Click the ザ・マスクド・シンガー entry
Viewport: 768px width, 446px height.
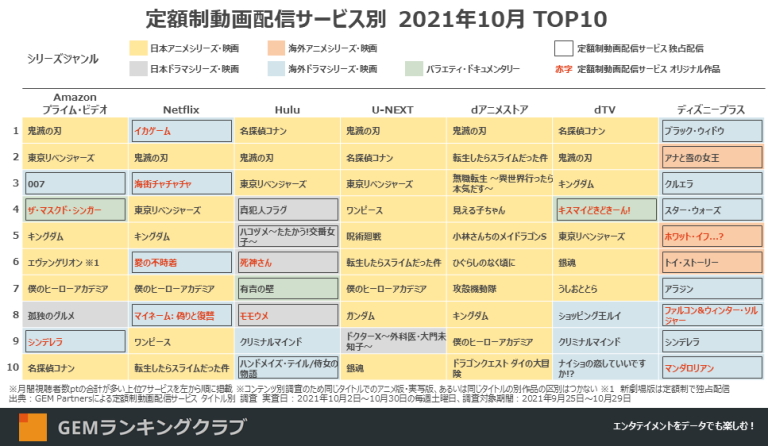[x=75, y=210]
